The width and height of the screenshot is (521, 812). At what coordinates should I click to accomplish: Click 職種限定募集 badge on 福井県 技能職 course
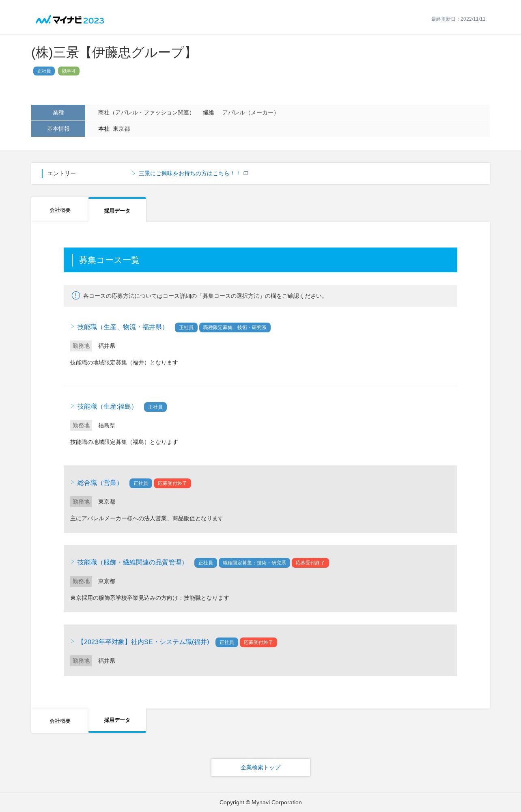coord(235,327)
